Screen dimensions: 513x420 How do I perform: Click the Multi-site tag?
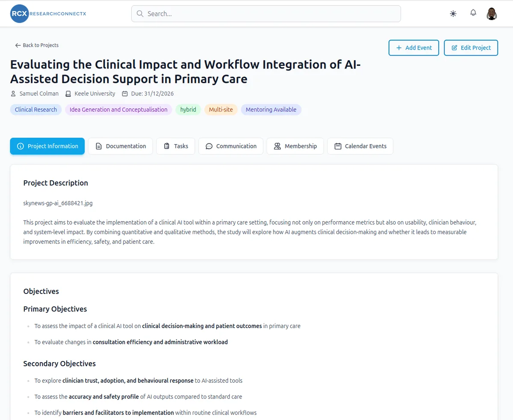tap(221, 109)
